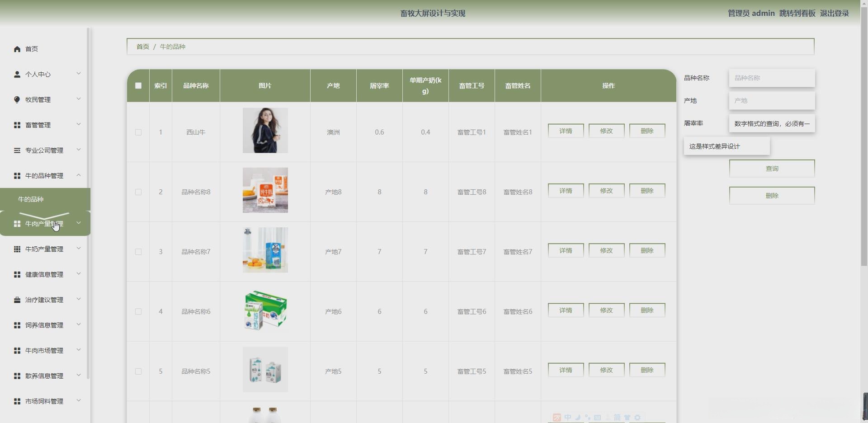Click the sidebar vertical scrollbar
Viewport: 868px width, 423px height.
tap(88, 203)
